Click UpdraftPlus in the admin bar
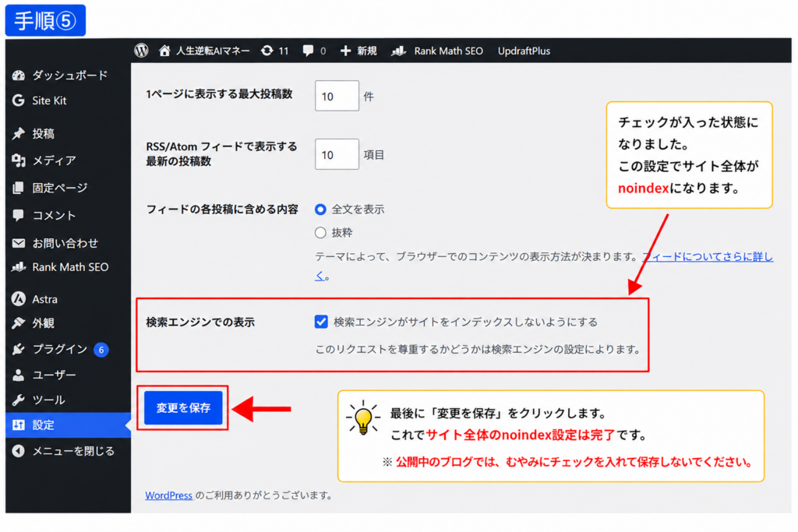Viewport: 798px width, 532px height. tap(524, 51)
